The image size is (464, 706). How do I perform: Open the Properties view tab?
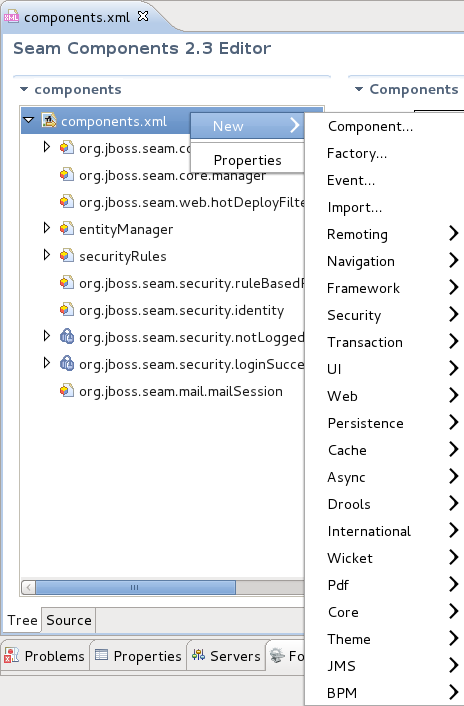(x=138, y=656)
